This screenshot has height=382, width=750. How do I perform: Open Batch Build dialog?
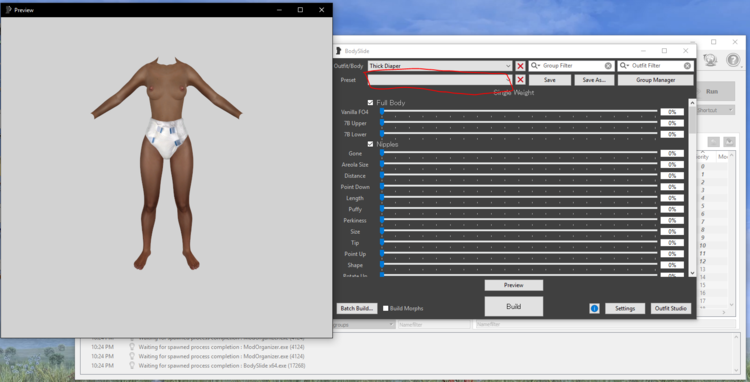357,308
